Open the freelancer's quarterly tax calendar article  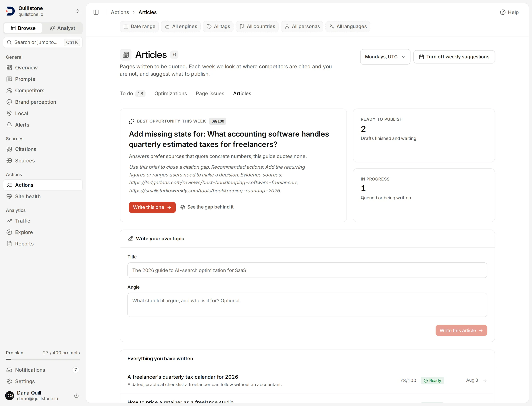tap(307, 380)
